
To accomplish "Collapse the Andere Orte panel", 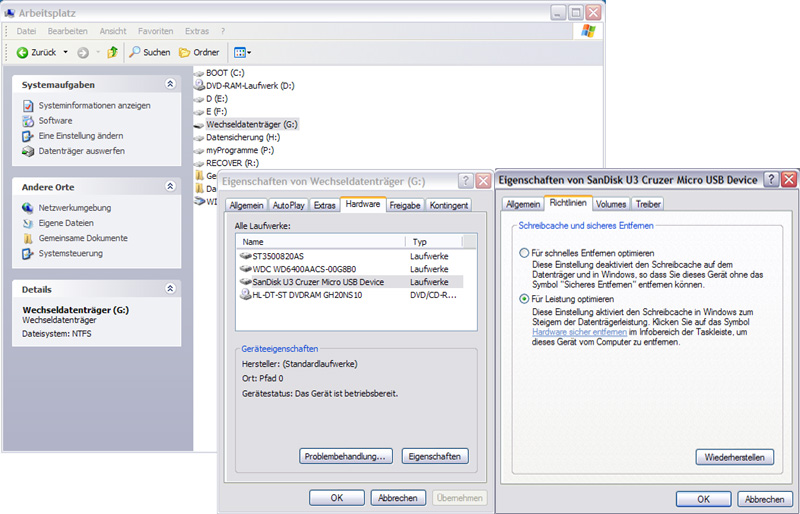I will [x=170, y=186].
